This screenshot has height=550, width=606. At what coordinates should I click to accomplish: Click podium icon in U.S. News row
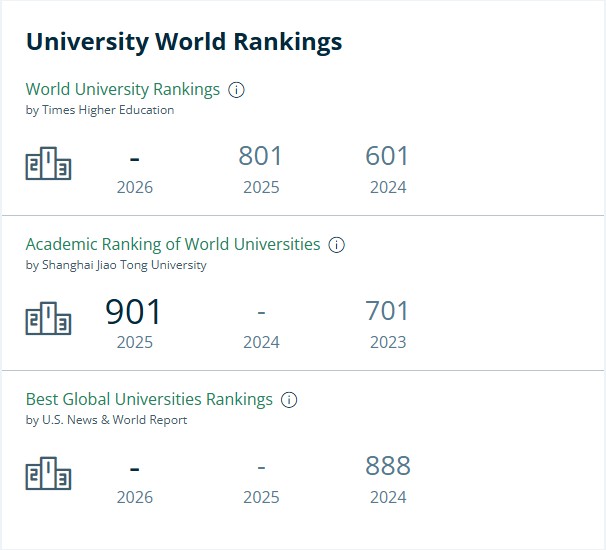pos(48,473)
